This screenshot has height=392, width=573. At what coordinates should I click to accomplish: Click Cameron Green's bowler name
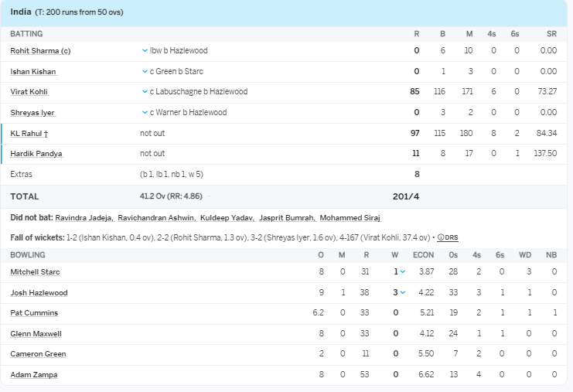(38, 354)
